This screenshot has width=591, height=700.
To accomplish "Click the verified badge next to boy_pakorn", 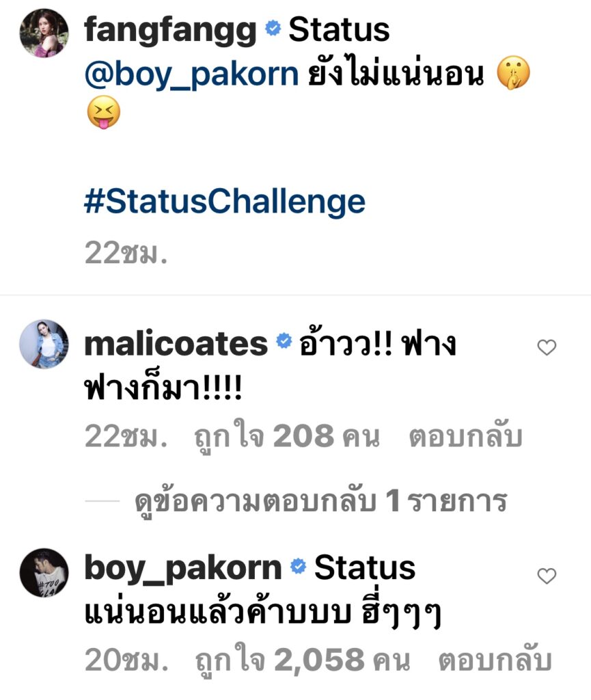I will (x=299, y=566).
